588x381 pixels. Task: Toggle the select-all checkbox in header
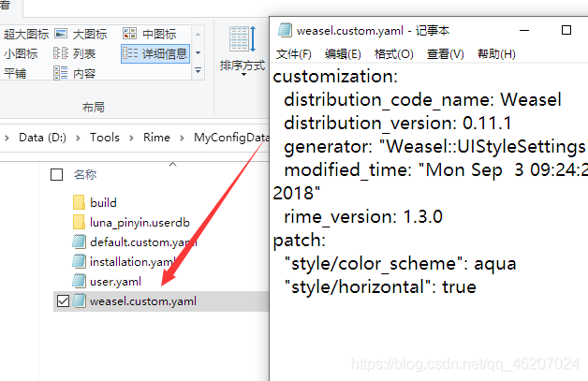coord(56,174)
